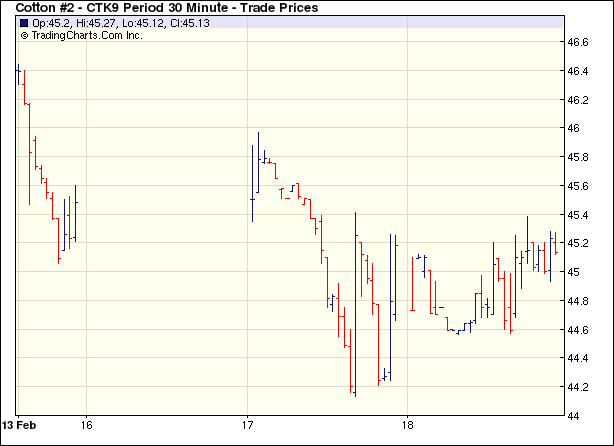Viewport: 614px width, 446px height.
Task: Click the 44.4 price axis label
Action: pos(579,358)
